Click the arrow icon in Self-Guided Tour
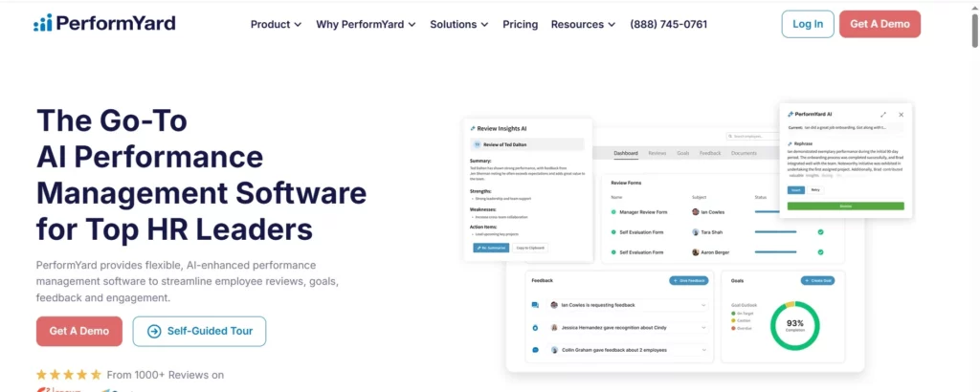980x392 pixels. point(154,332)
